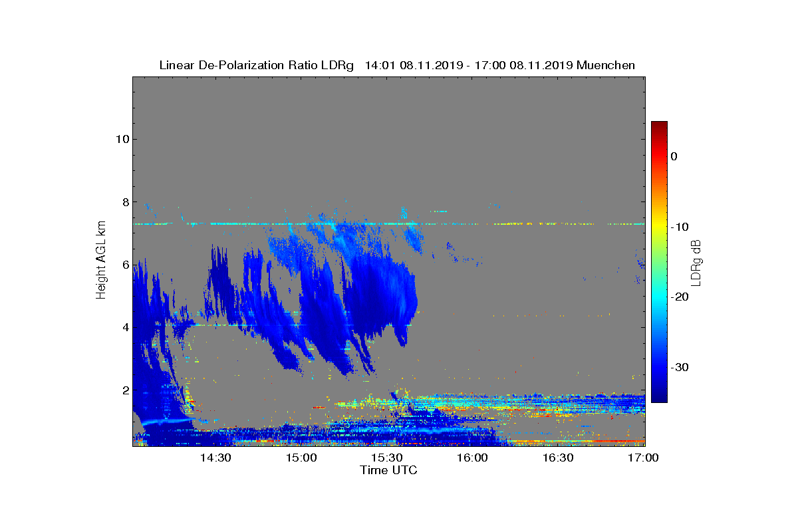The height and width of the screenshot is (532, 798).
Task: Click the dark red top of colorbar
Action: [x=659, y=126]
